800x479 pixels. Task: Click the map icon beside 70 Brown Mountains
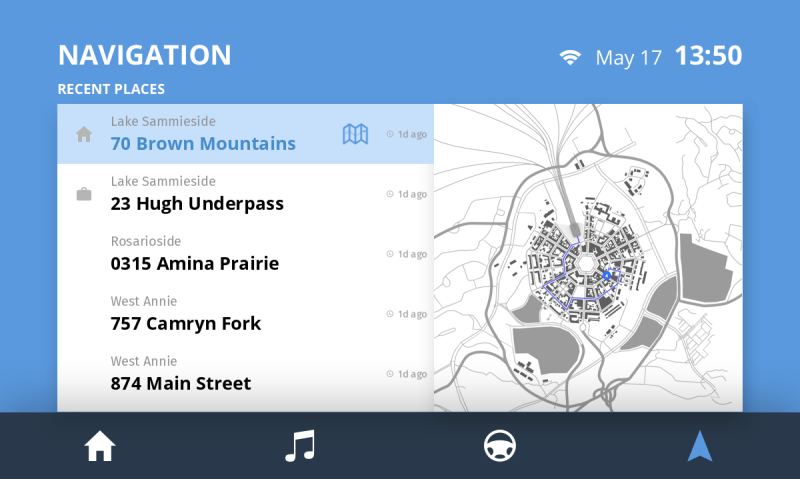355,134
